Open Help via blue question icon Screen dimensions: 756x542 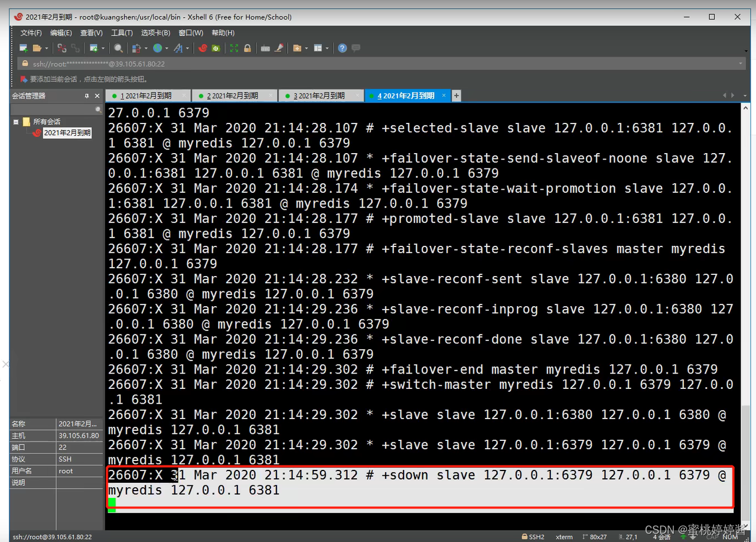point(343,48)
